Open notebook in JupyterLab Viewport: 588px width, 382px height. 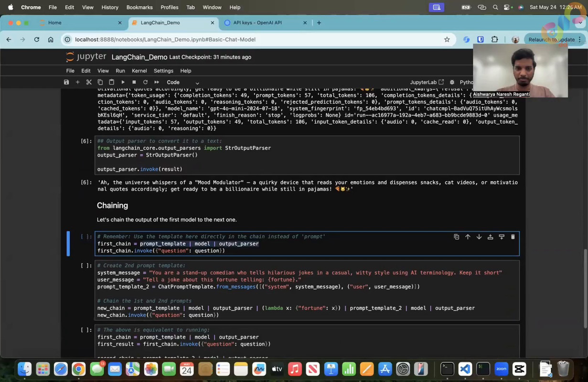(427, 82)
